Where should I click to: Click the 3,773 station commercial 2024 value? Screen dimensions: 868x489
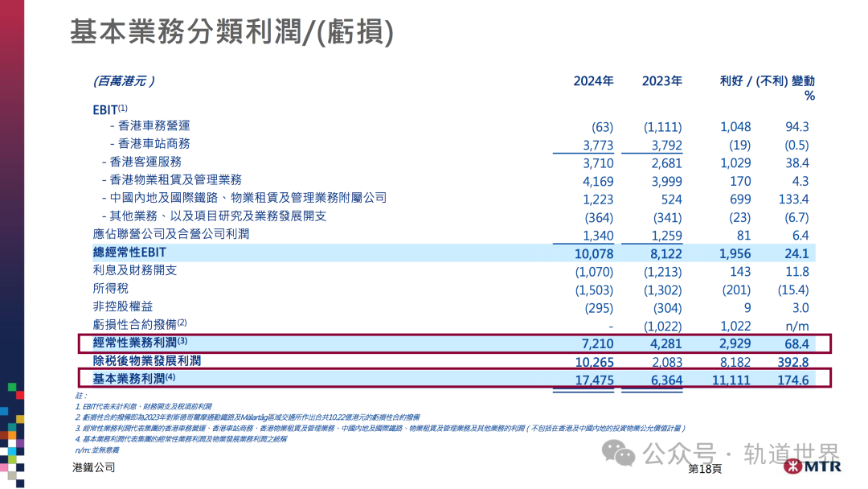pyautogui.click(x=599, y=146)
